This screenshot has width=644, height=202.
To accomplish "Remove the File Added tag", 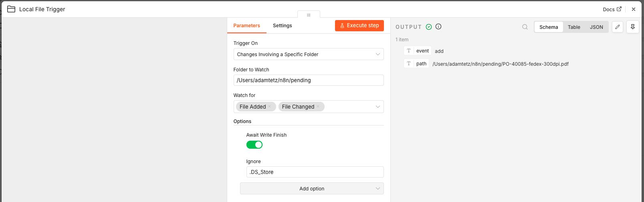I will point(270,107).
